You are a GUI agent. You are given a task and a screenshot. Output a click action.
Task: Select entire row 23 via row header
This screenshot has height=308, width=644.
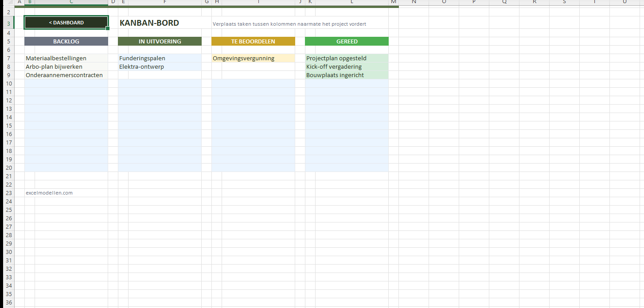(x=8, y=193)
